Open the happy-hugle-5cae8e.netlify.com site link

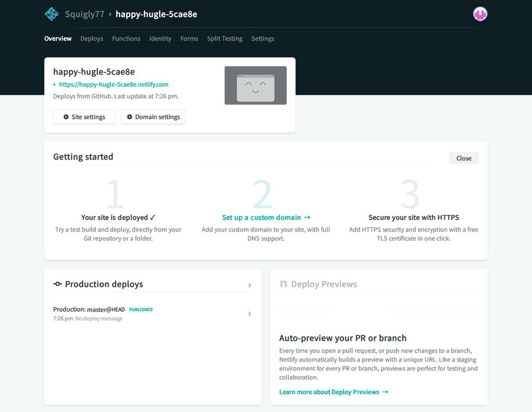pyautogui.click(x=113, y=84)
